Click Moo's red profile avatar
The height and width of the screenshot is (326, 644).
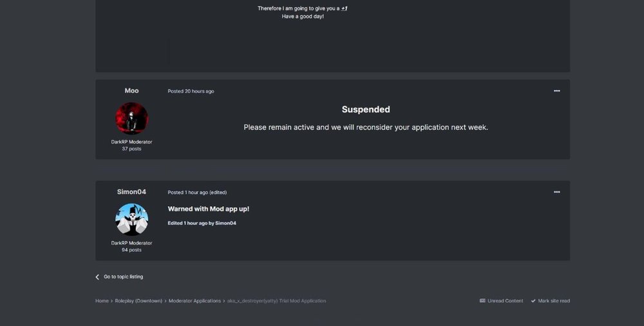pos(131,119)
